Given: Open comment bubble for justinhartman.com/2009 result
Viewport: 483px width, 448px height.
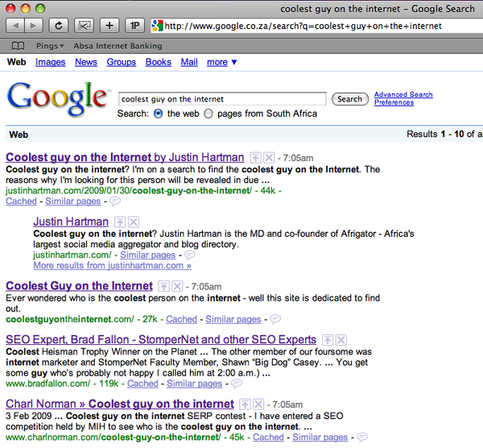Looking at the screenshot, I should (115, 201).
